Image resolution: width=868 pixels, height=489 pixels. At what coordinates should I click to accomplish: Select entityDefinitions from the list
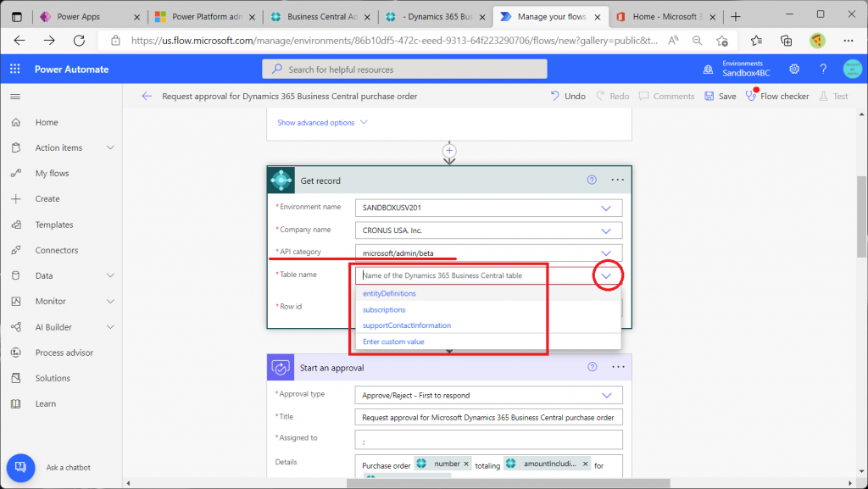click(389, 294)
